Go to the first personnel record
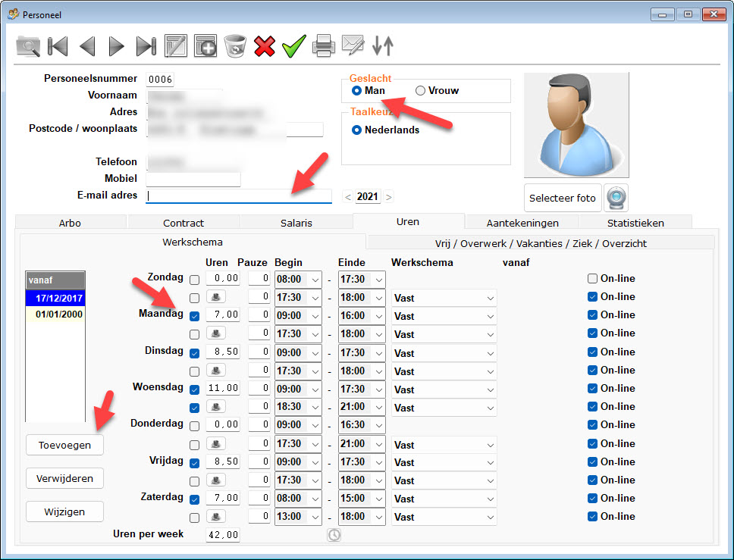This screenshot has height=560, width=734. click(x=58, y=46)
